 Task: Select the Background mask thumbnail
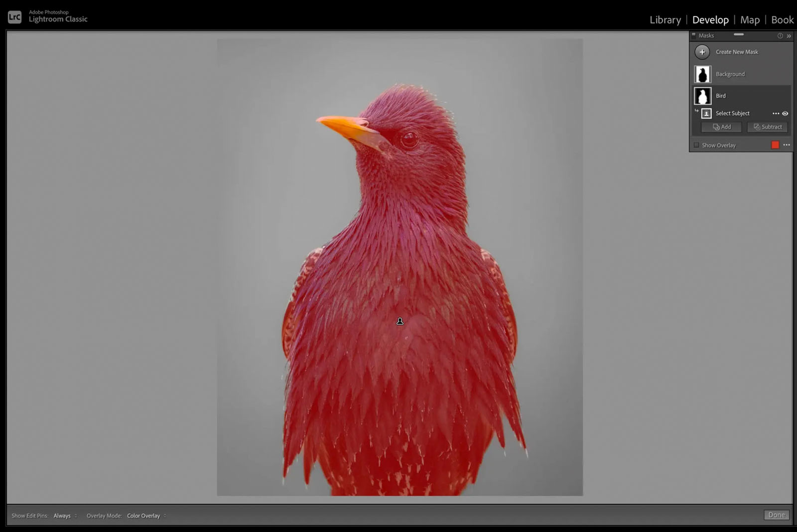(703, 74)
